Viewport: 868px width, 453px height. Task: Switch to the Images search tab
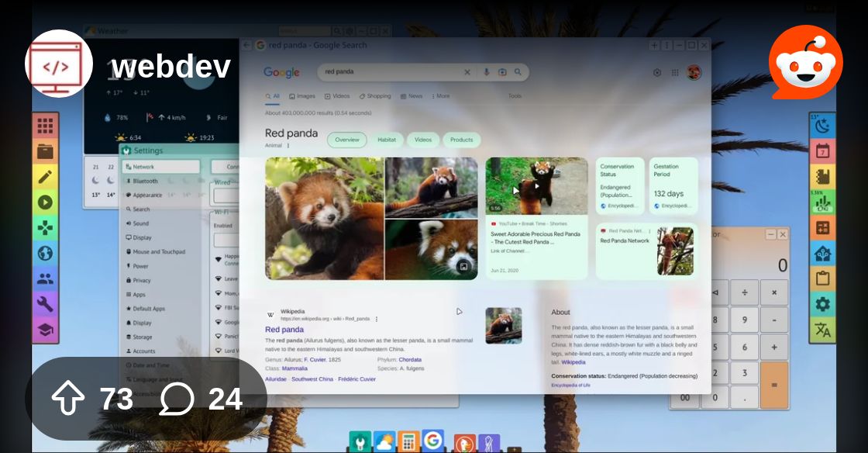coord(302,96)
